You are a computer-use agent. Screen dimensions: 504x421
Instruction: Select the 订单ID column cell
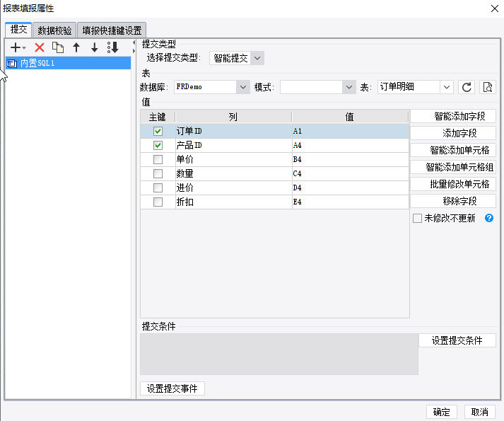tap(233, 131)
